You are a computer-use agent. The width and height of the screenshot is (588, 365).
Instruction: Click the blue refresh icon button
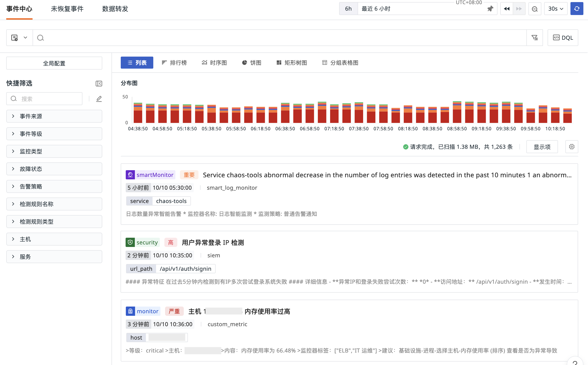coord(576,9)
